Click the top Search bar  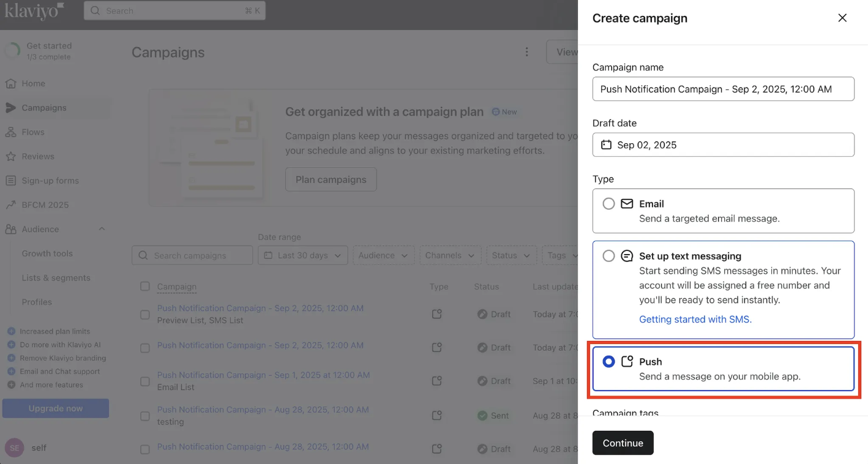pos(174,11)
